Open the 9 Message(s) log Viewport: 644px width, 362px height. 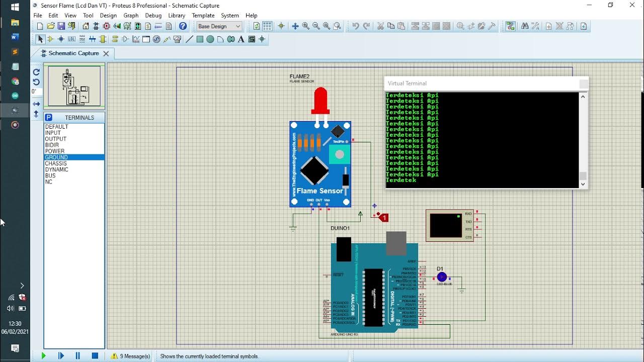[x=130, y=356]
